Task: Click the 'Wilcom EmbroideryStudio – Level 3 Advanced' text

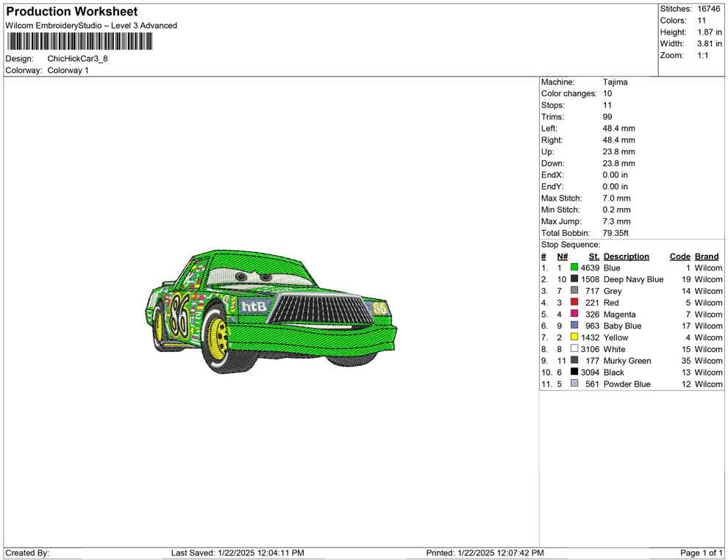Action: [x=91, y=26]
